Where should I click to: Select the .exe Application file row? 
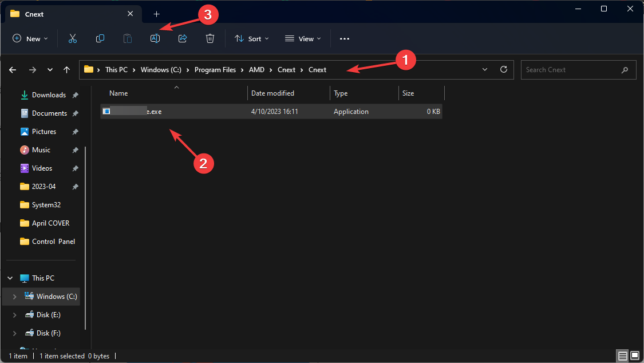(x=271, y=111)
